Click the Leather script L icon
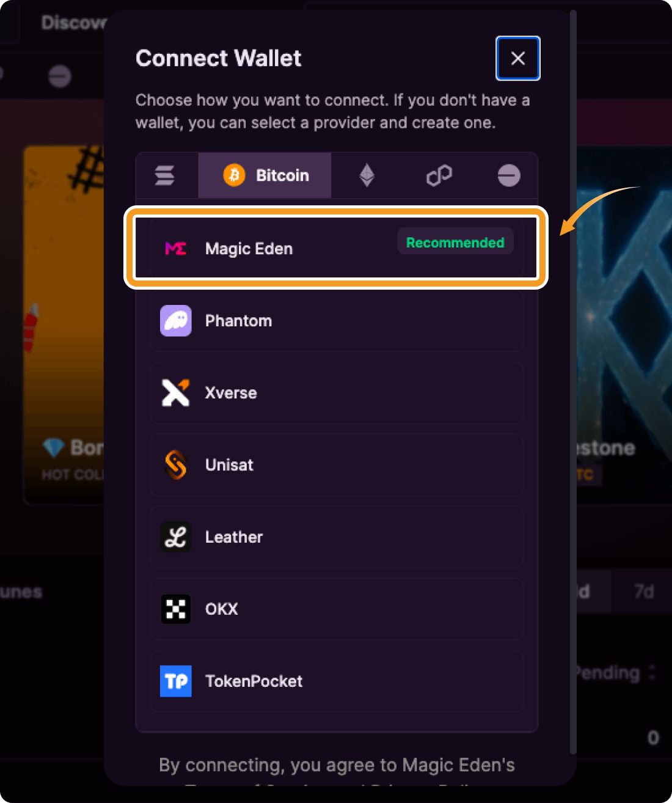 coord(176,537)
